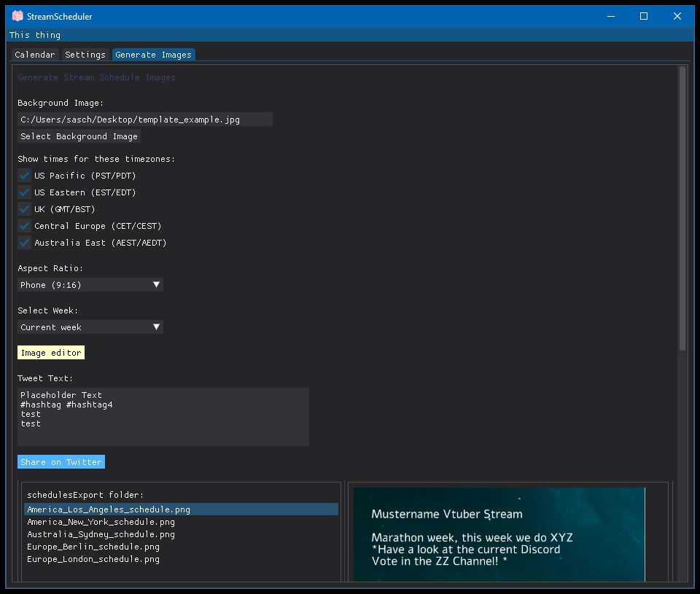Switch to the Calendar tab
The width and height of the screenshot is (700, 594).
34,54
